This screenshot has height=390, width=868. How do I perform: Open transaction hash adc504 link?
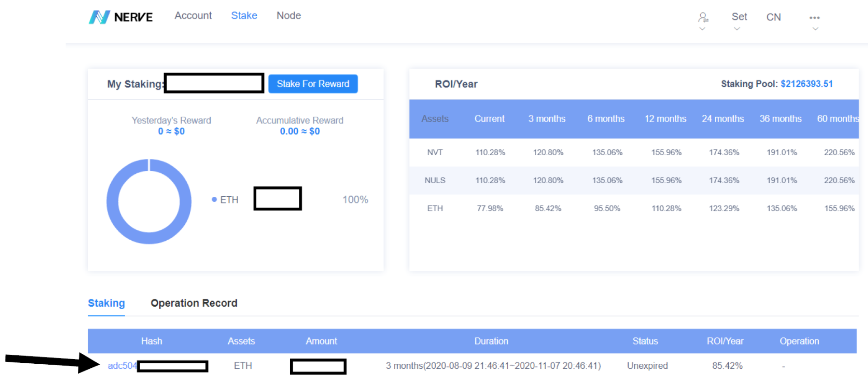click(122, 366)
